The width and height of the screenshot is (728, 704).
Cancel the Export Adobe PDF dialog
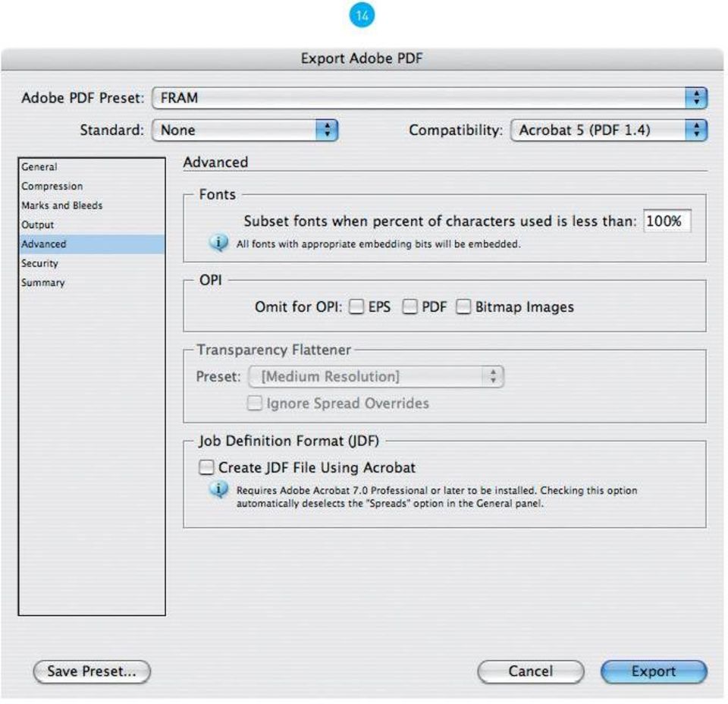[x=531, y=671]
